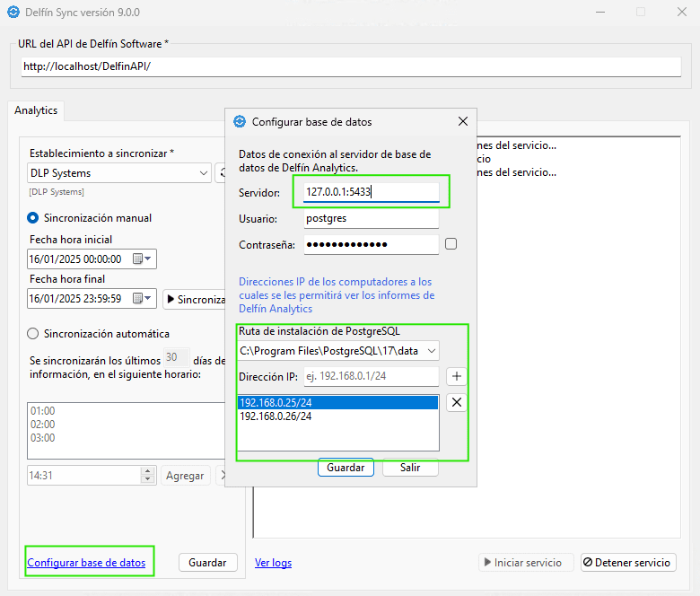
Task: Remove selected IP with the X button
Action: pyautogui.click(x=456, y=402)
